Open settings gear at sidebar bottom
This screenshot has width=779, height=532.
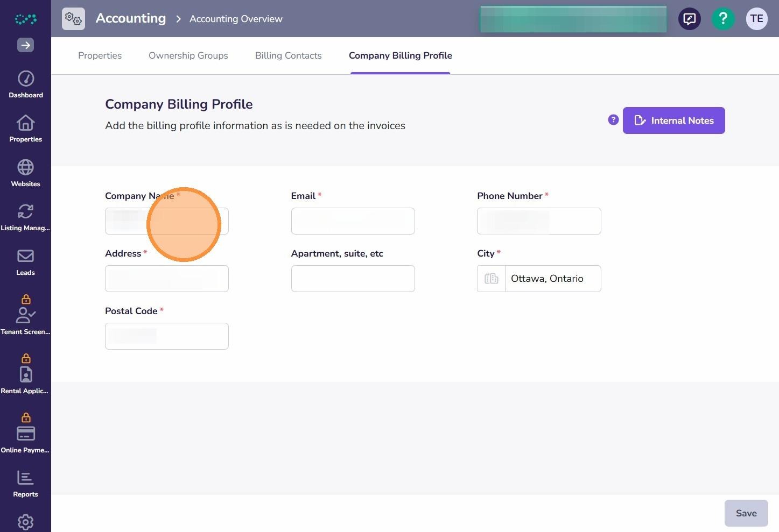click(25, 522)
